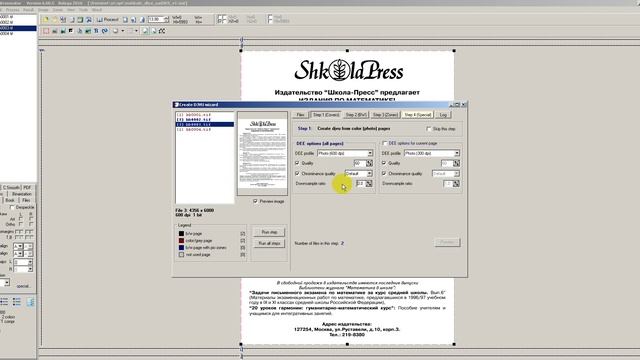Viewport: 640px width, 360px height.
Task: Switch to the Step 2 (B/W) tab
Action: 356,115
